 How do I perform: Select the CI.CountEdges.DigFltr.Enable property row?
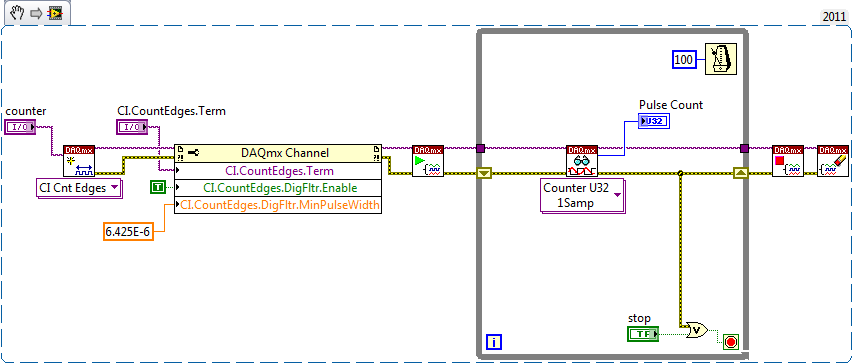point(277,188)
